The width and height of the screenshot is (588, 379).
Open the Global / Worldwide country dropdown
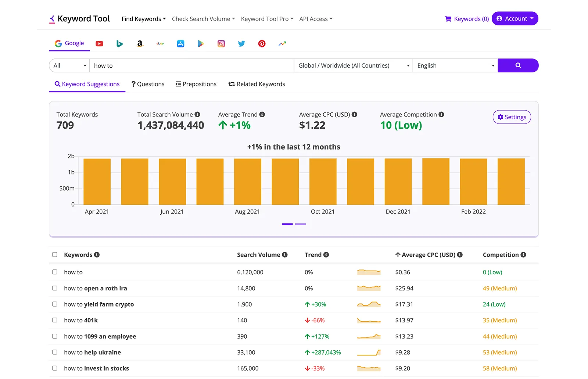pyautogui.click(x=353, y=65)
